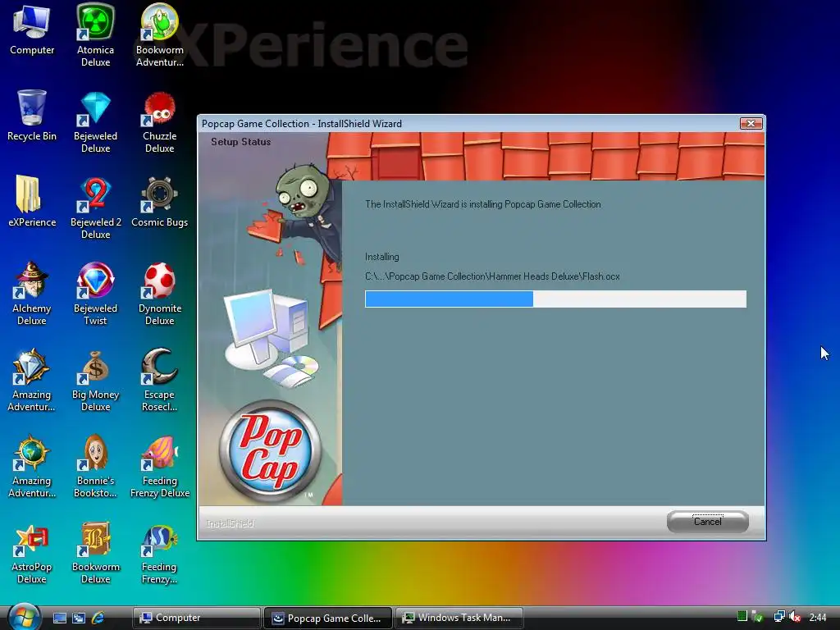Click the network connection tray icon
Screen dimensions: 840x630
(x=779, y=617)
